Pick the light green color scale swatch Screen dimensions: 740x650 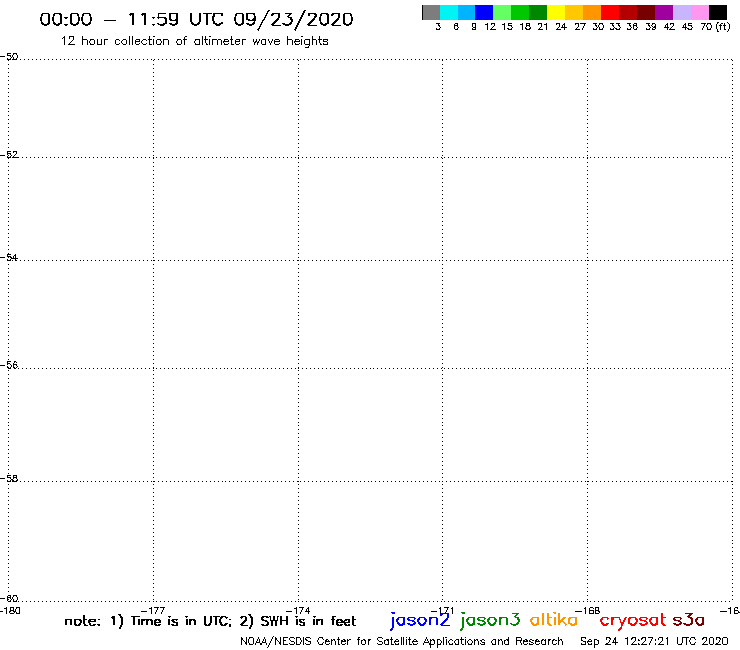click(x=502, y=12)
